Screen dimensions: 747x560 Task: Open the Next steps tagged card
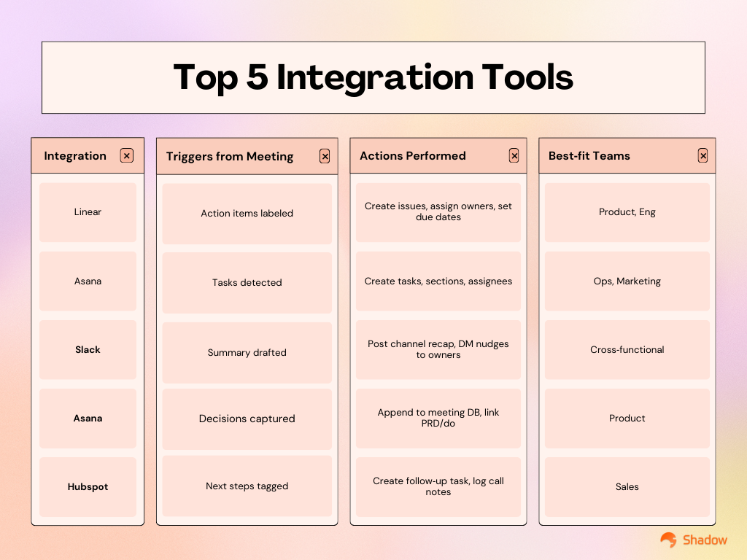[247, 486]
